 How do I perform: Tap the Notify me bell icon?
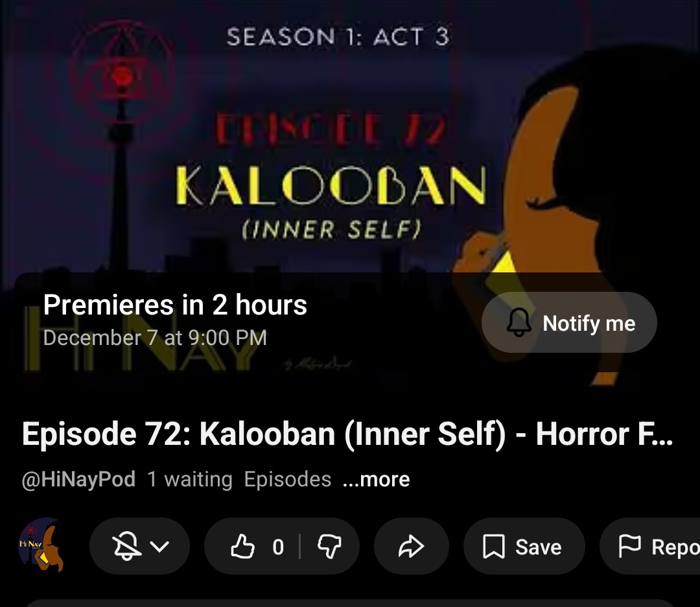pos(519,322)
